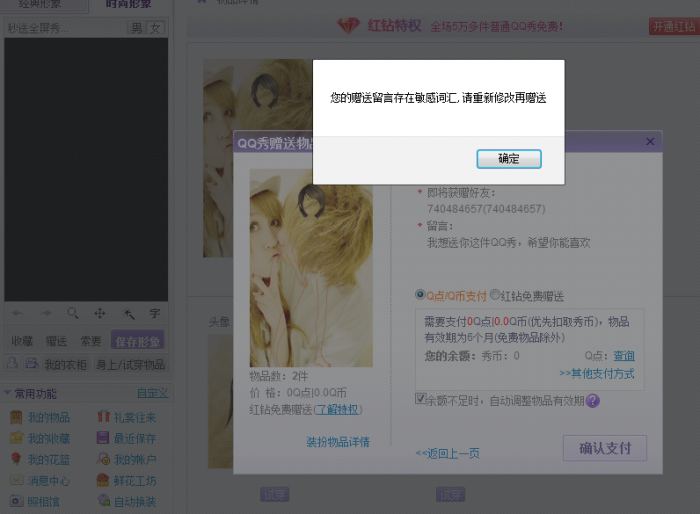Open the 身上/试穿物品 tab
This screenshot has width=700, height=514.
pos(130,364)
